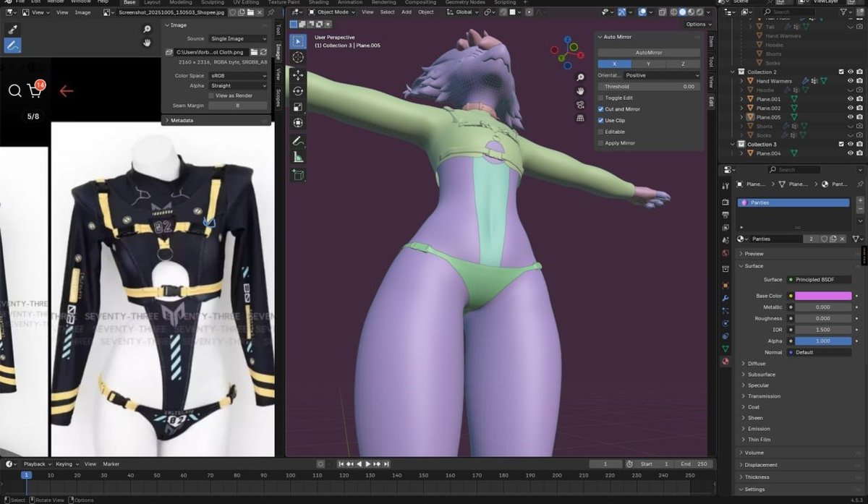Open the Tool properties tab icon
Screen dimensions: 868x504
point(726,187)
